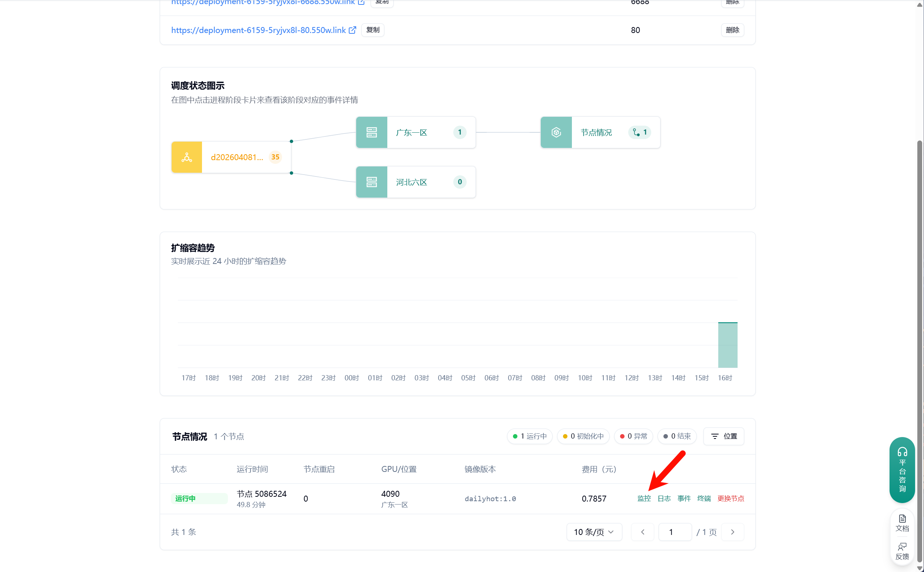Open the 位置 filter dropdown
The height and width of the screenshot is (572, 924).
[x=723, y=436]
